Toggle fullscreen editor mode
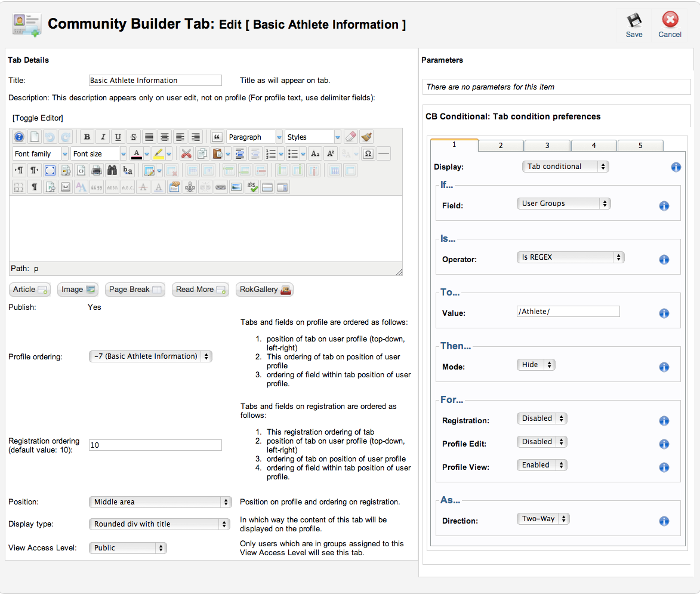The width and height of the screenshot is (700, 597). tap(50, 170)
